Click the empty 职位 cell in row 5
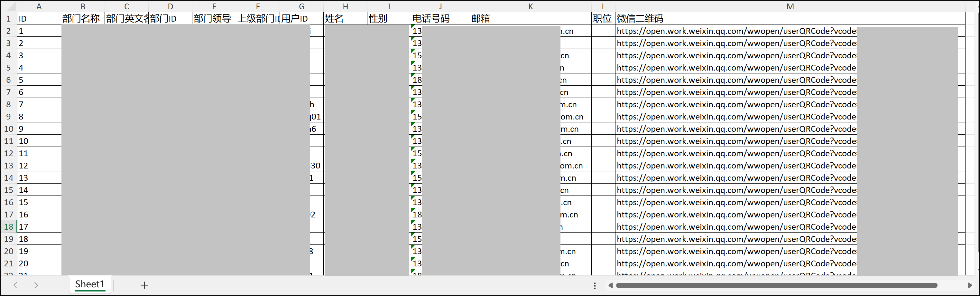This screenshot has height=296, width=980. point(603,67)
